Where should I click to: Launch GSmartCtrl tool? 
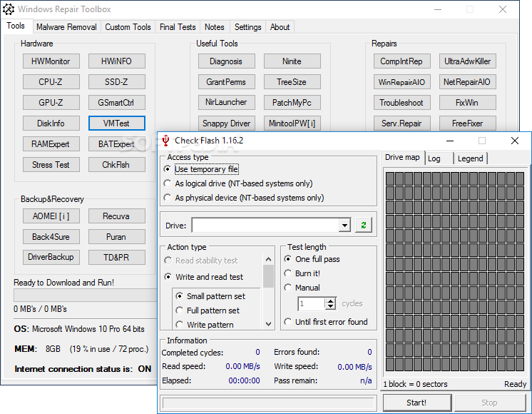pyautogui.click(x=117, y=103)
